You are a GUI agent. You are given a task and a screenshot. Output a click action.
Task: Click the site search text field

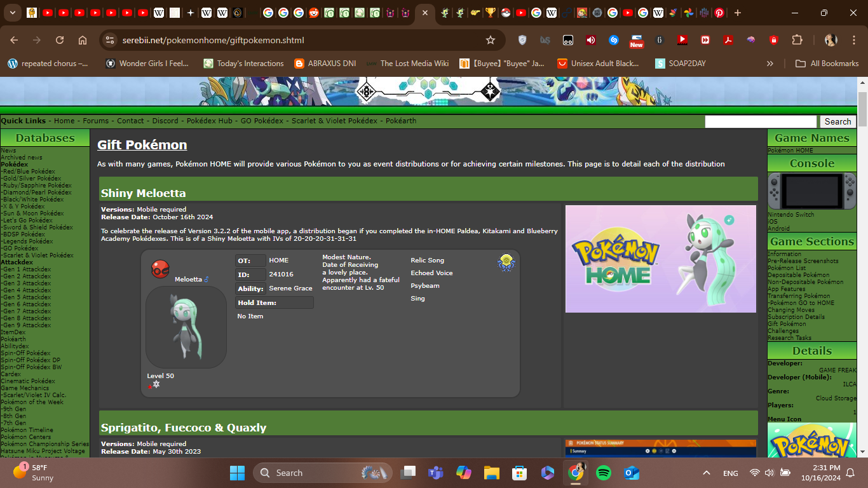[x=761, y=121]
